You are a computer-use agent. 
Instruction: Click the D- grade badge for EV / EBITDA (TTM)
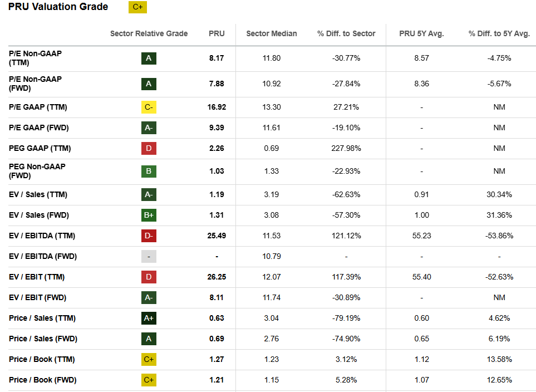coord(149,236)
